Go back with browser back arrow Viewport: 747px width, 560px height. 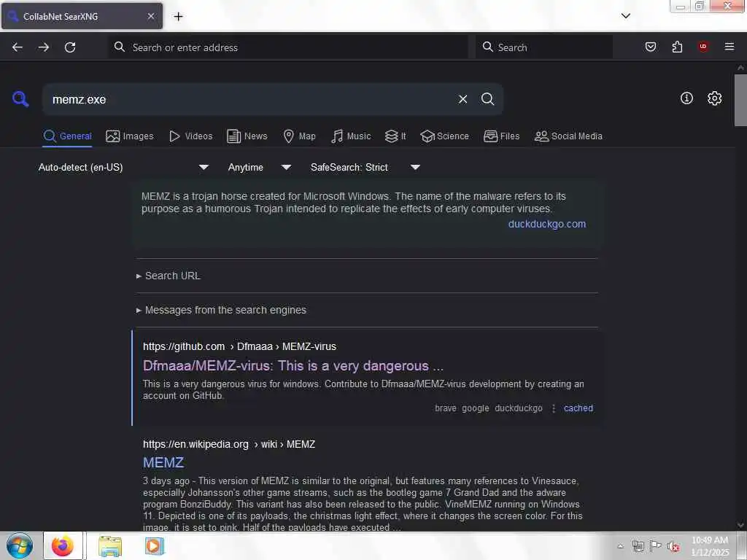(x=18, y=47)
